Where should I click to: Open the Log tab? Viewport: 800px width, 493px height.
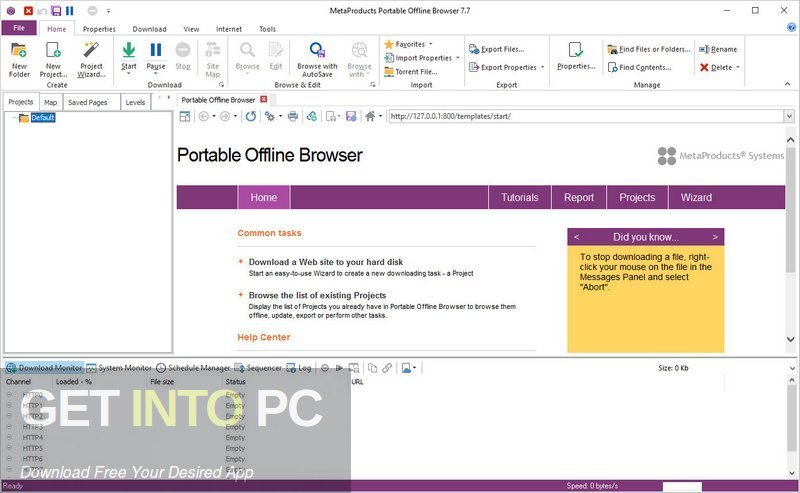click(x=298, y=367)
